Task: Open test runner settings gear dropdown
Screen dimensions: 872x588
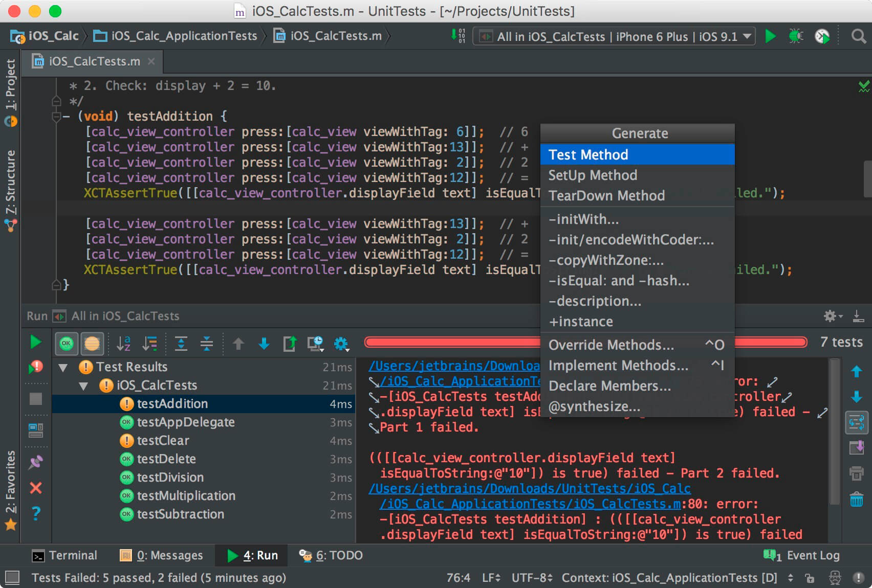Action: coord(341,344)
